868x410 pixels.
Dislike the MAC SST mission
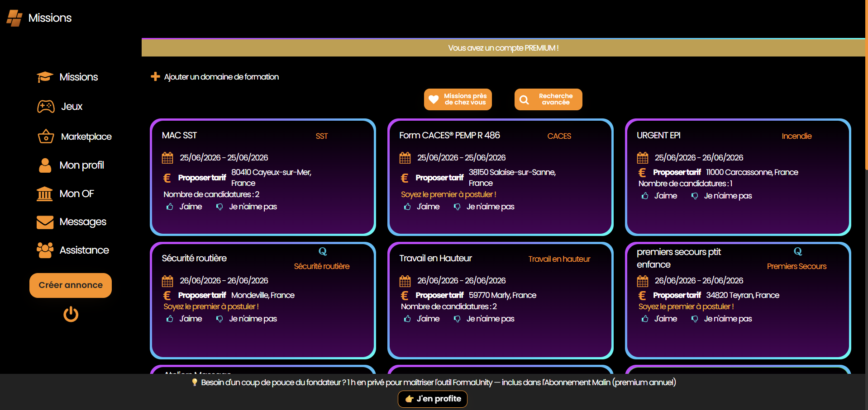point(246,207)
